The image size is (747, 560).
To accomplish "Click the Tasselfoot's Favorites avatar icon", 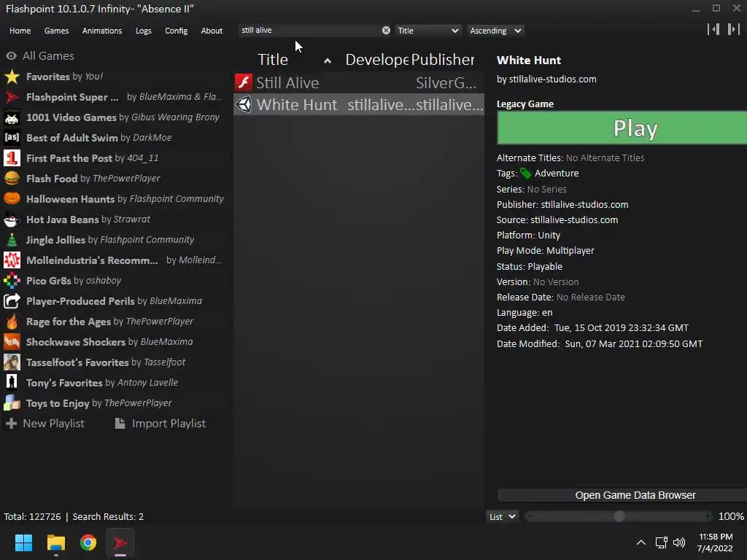I will coord(12,362).
